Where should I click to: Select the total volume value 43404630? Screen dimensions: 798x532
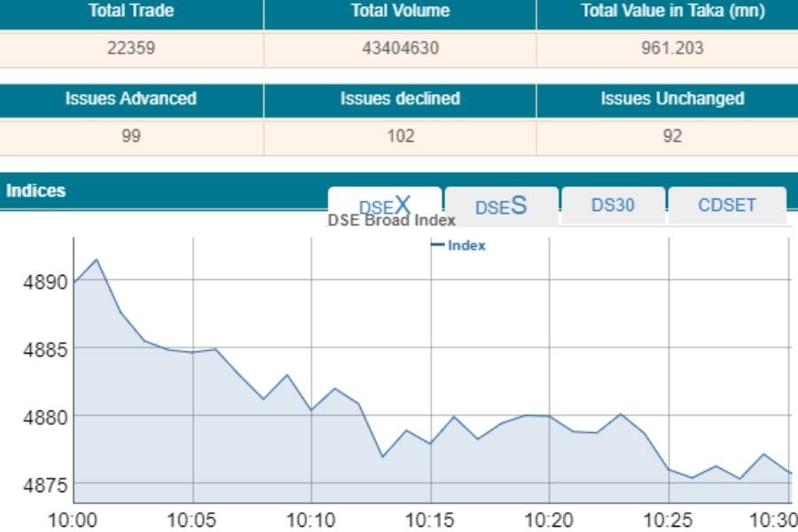pyautogui.click(x=400, y=49)
